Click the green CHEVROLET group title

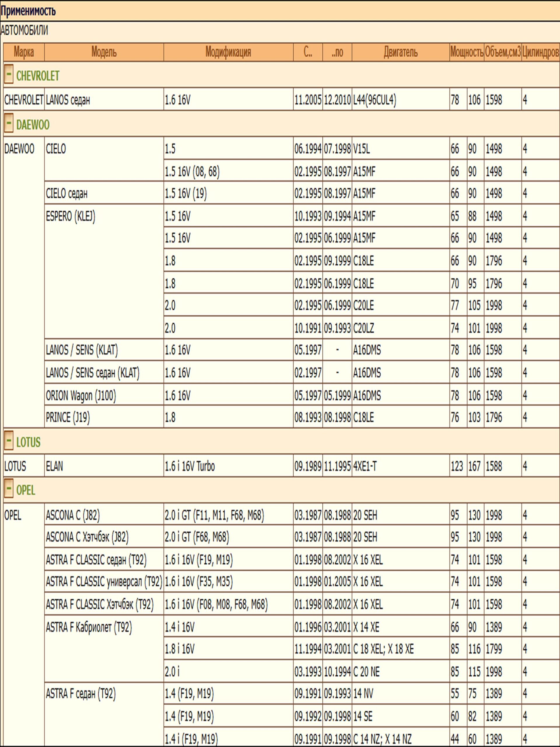[x=38, y=76]
